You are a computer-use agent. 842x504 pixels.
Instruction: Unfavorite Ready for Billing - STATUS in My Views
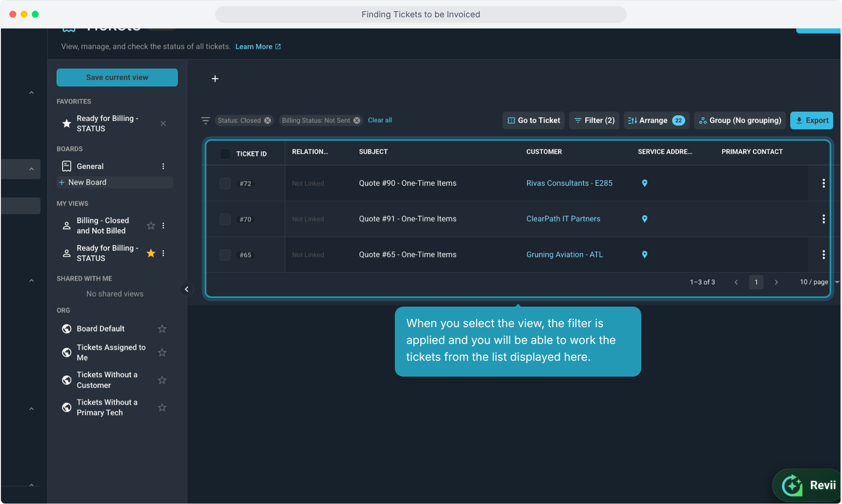tap(151, 253)
